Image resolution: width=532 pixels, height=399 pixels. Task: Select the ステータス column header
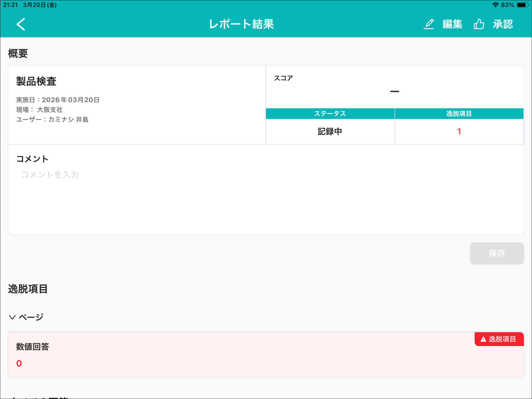click(x=330, y=114)
